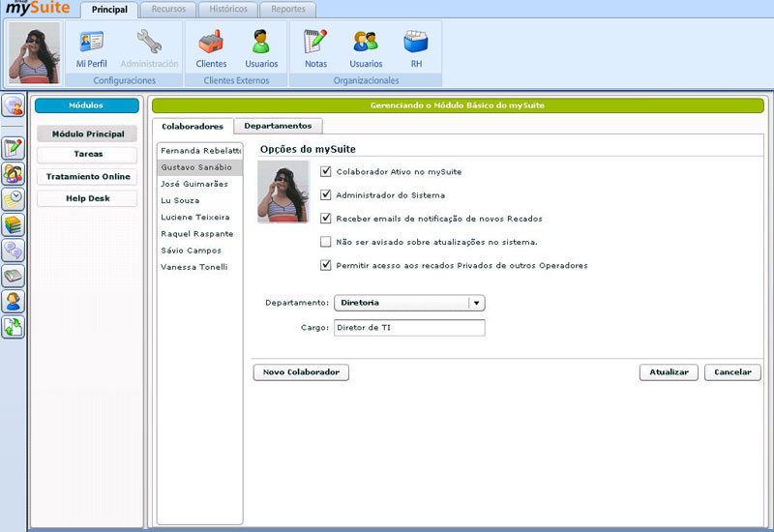Enable Não ser avisado sobre atualizações

pos(326,242)
